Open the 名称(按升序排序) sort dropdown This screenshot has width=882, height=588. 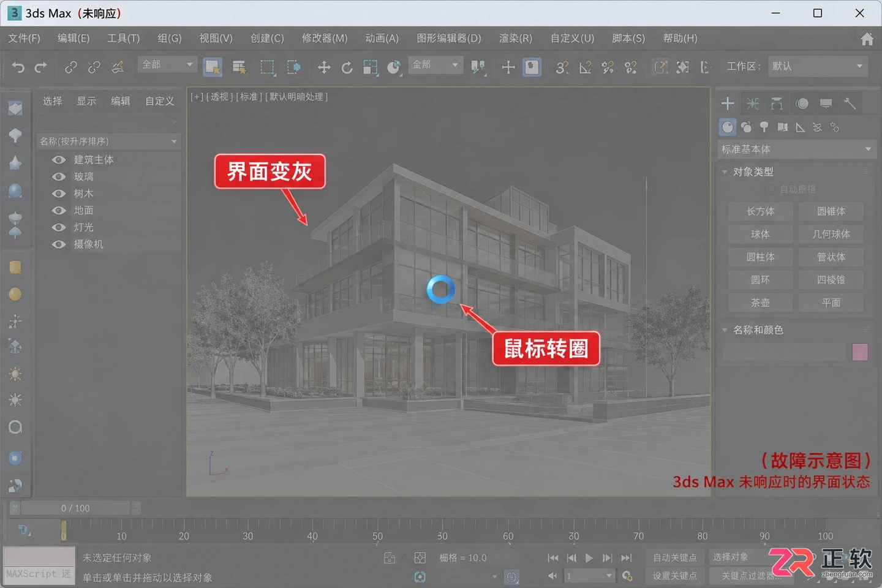[x=108, y=141]
